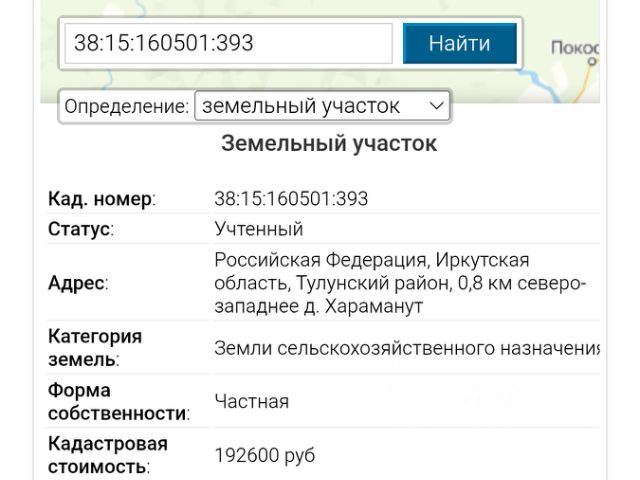Click the chevron arrow of земельный участок dropdown
Image resolution: width=640 pixels, height=480 pixels.
436,106
